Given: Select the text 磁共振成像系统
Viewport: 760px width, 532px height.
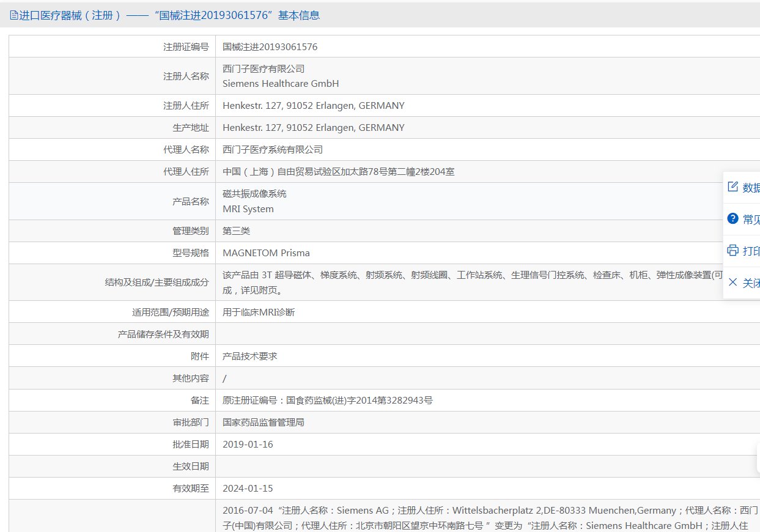Looking at the screenshot, I should point(254,194).
